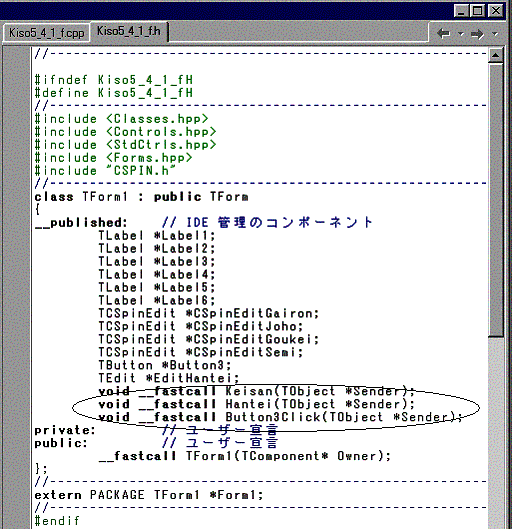
Task: Click the #include "CSPIN.h" line
Action: click(105, 171)
